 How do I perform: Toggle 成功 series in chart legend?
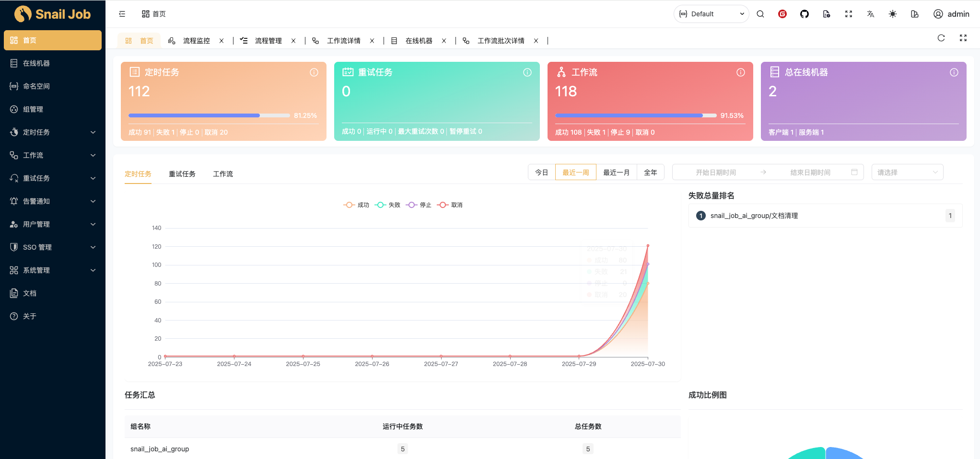click(x=356, y=205)
